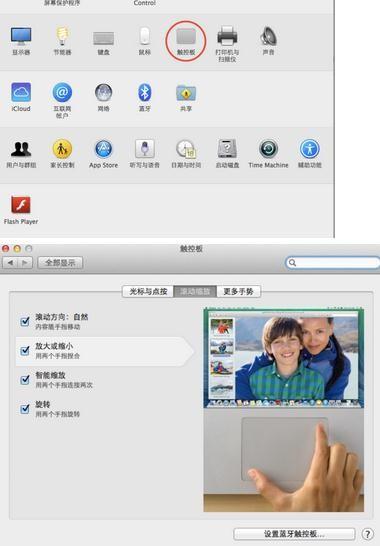Open the Time Machine preferences icon
Viewport: 380px width, 546px height.
268,149
